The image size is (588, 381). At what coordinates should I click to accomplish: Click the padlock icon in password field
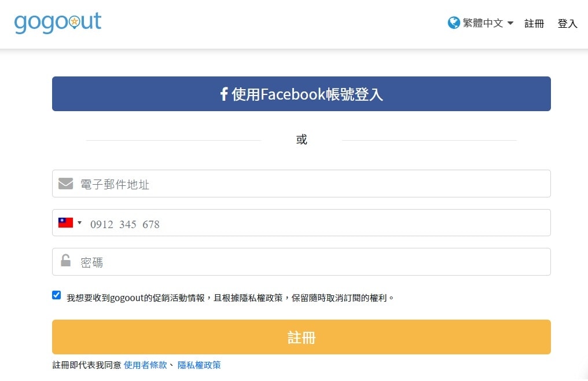(x=65, y=260)
